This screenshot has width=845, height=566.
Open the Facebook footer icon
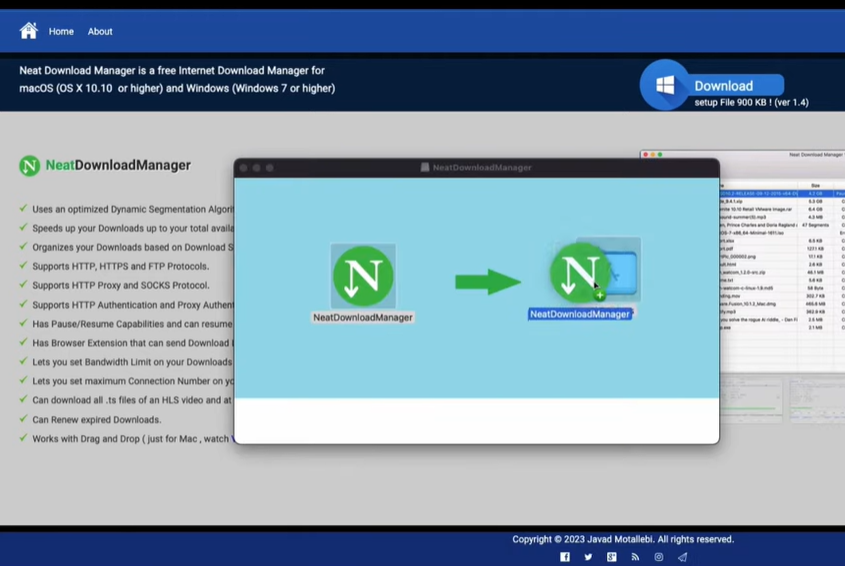click(565, 557)
